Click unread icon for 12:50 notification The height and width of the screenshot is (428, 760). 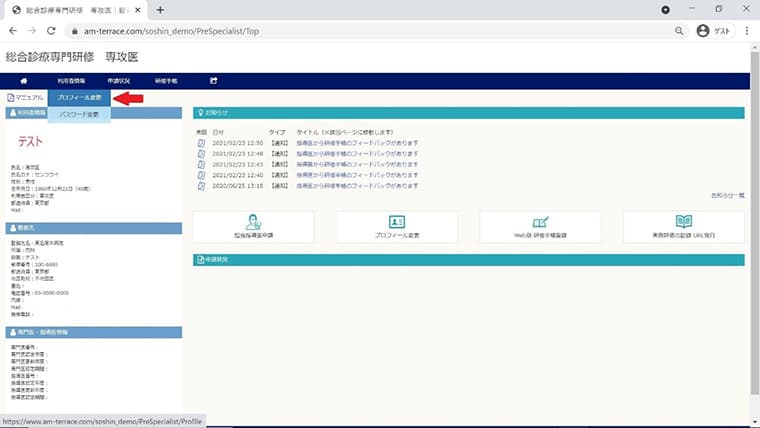coord(201,143)
